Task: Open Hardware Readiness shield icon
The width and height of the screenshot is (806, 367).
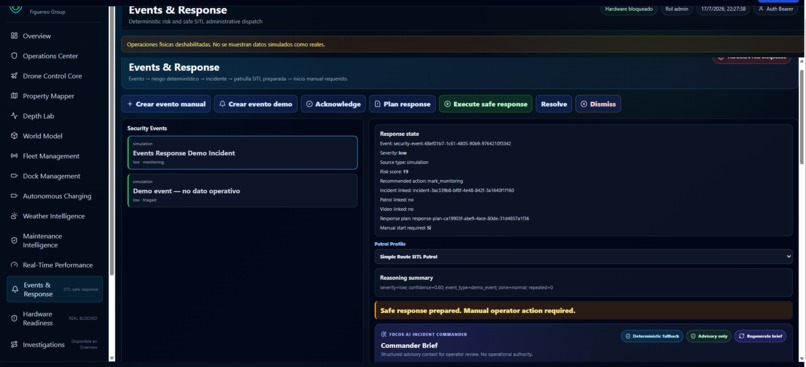Action: pos(14,318)
